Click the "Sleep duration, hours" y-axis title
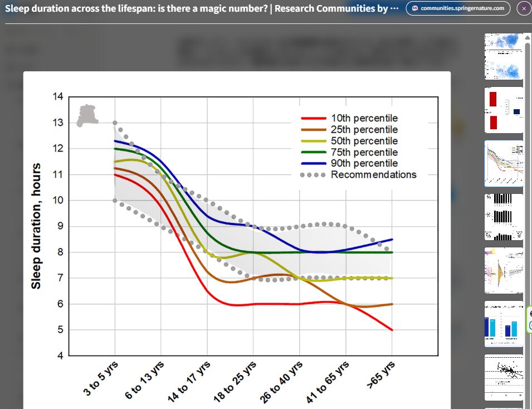The width and height of the screenshot is (532, 409). [x=36, y=226]
